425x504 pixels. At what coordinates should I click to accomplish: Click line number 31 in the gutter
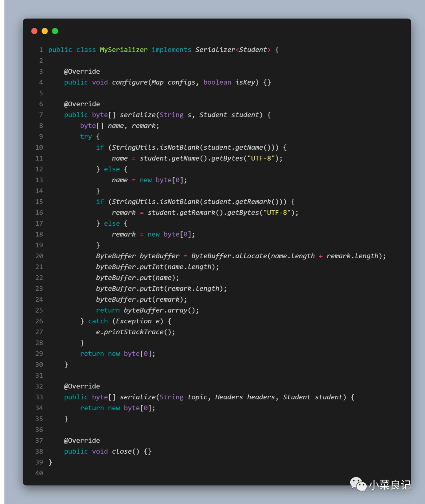pyautogui.click(x=39, y=375)
